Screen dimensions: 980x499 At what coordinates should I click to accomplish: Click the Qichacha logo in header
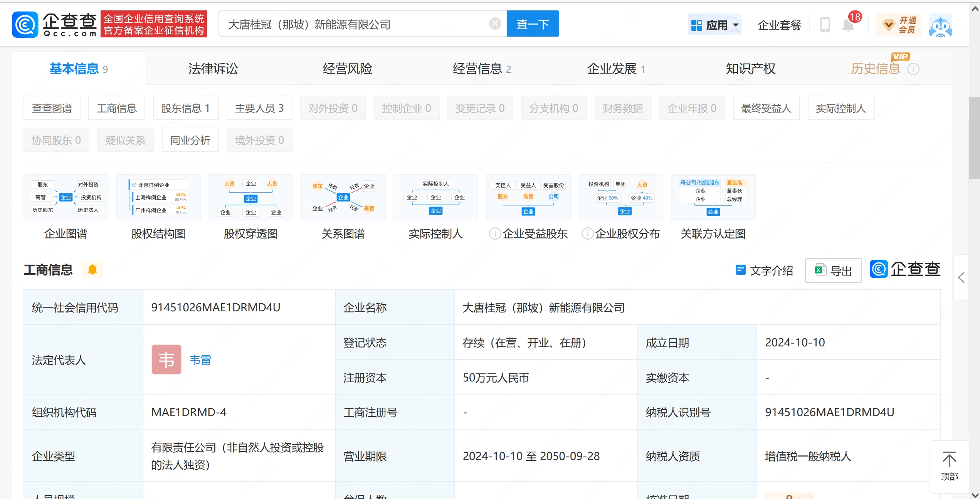[55, 24]
